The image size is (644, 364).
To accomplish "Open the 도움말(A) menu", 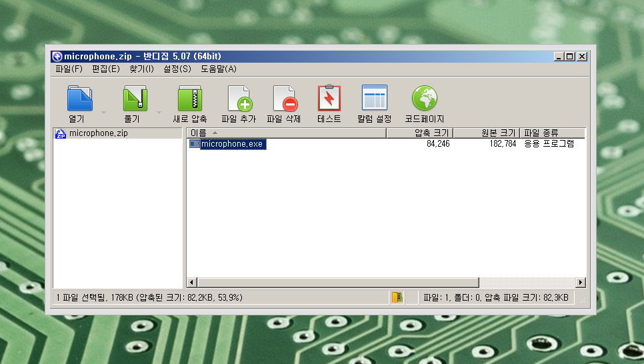I will 218,69.
